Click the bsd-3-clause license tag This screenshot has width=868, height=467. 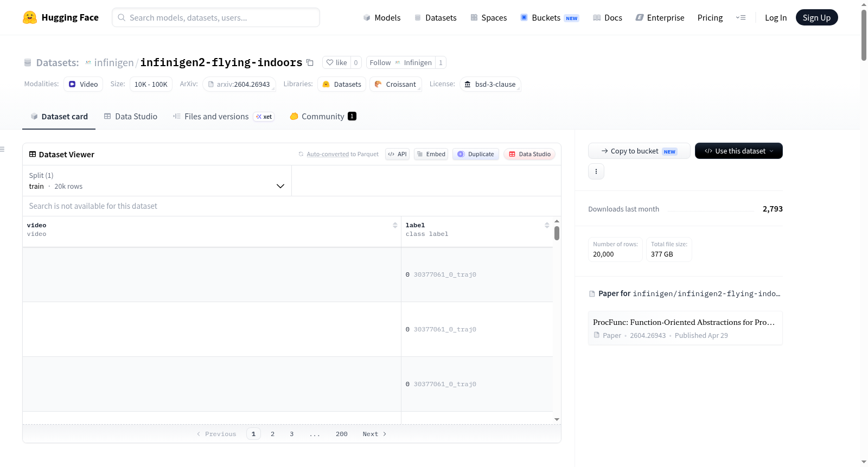[x=490, y=84]
